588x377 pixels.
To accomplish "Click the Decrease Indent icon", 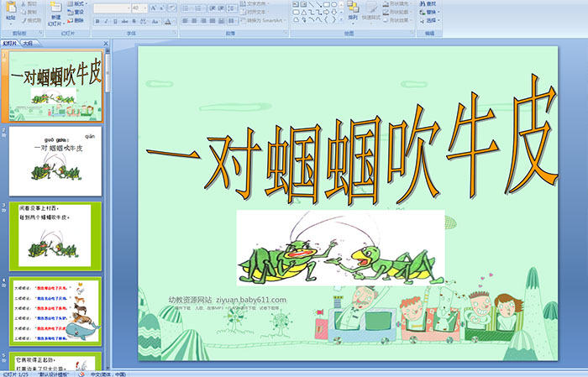I will click(x=213, y=8).
